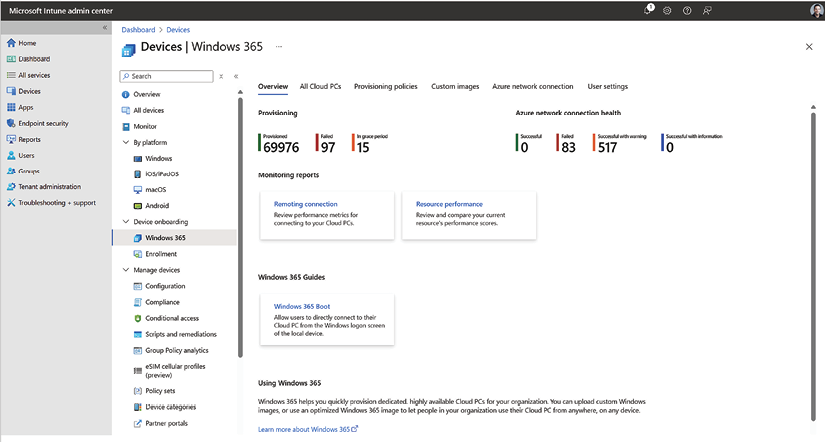
Task: Open the Remoting connection report
Action: [x=306, y=204]
